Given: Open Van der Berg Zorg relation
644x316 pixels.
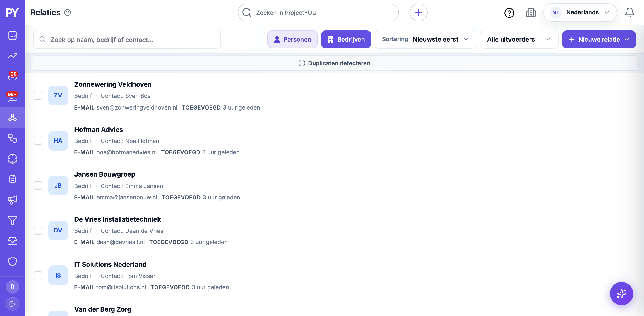Looking at the screenshot, I should point(102,309).
